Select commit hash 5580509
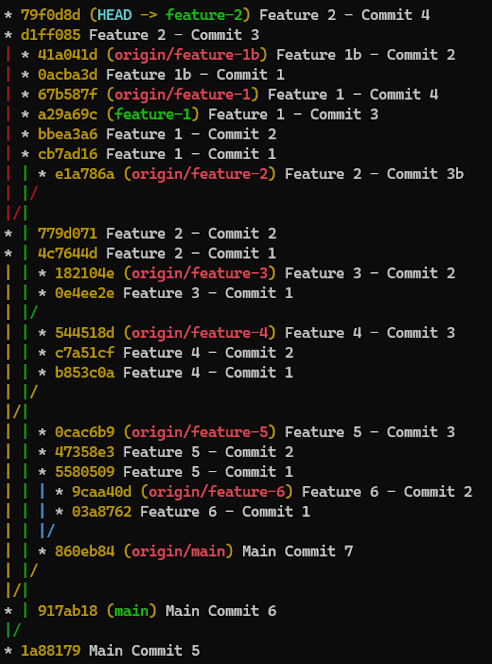 (x=85, y=472)
